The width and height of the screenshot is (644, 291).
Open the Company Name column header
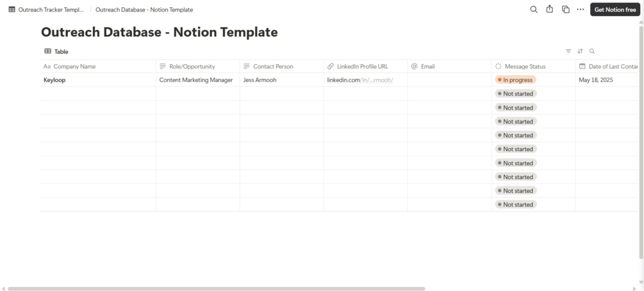pos(74,67)
